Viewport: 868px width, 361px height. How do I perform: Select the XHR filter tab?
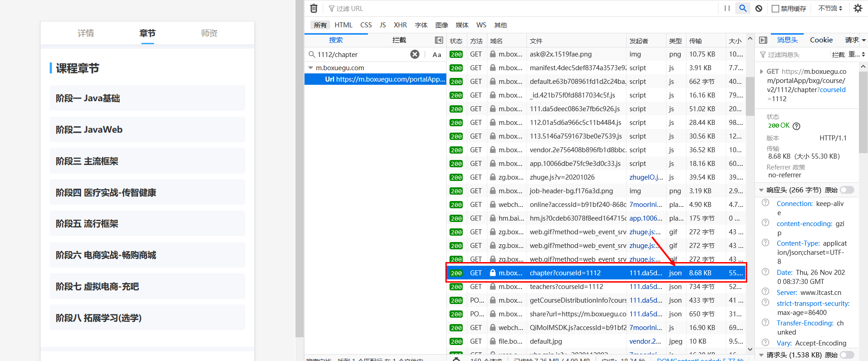click(400, 25)
